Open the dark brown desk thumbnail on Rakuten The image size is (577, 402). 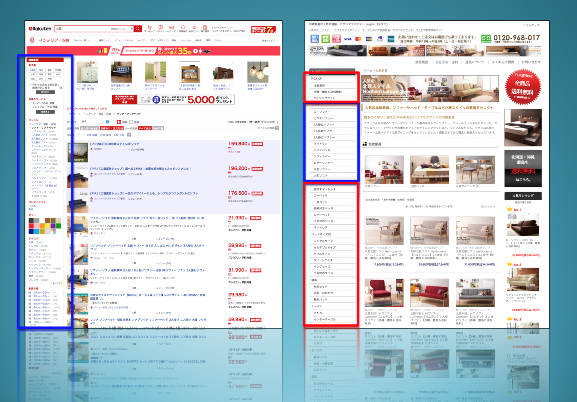[x=223, y=73]
